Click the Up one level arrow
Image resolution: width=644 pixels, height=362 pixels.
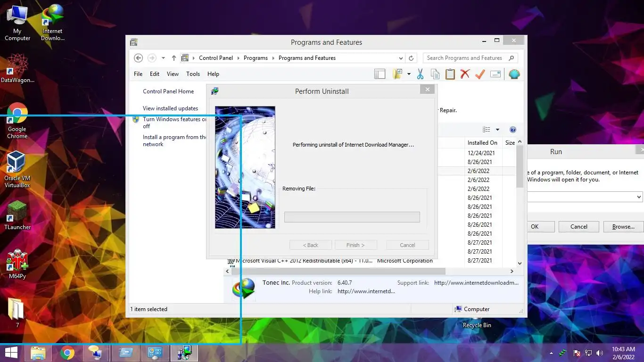click(173, 58)
